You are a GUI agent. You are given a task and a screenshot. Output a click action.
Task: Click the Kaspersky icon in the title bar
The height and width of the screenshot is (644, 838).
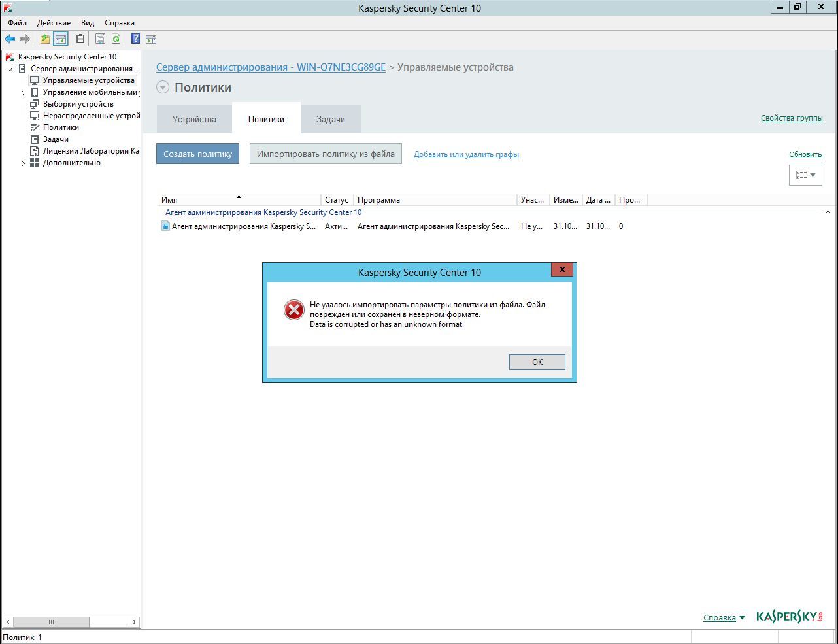pyautogui.click(x=7, y=7)
